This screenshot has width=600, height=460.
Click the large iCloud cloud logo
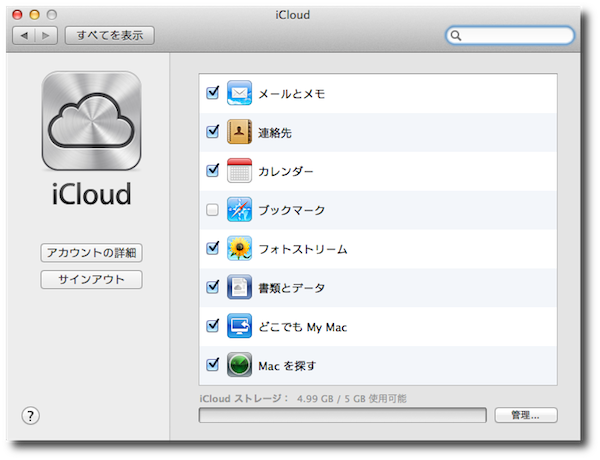91,121
